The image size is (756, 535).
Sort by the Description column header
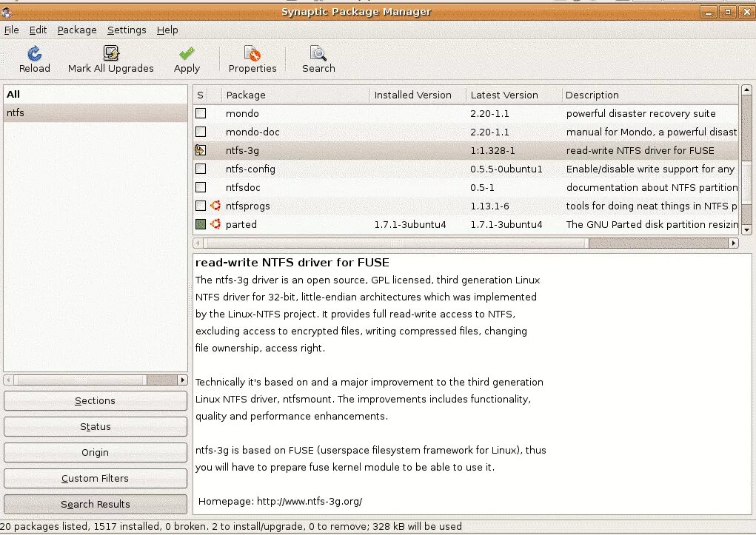coord(650,95)
